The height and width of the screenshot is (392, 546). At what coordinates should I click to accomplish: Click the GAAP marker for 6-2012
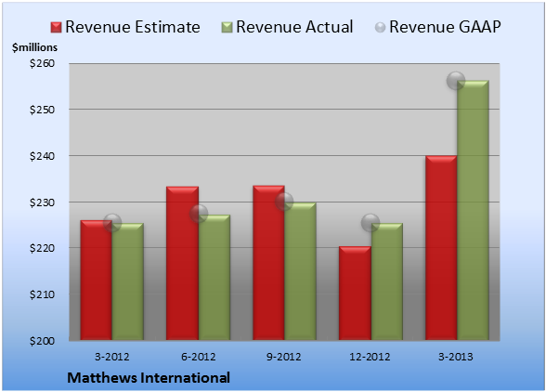[199, 214]
